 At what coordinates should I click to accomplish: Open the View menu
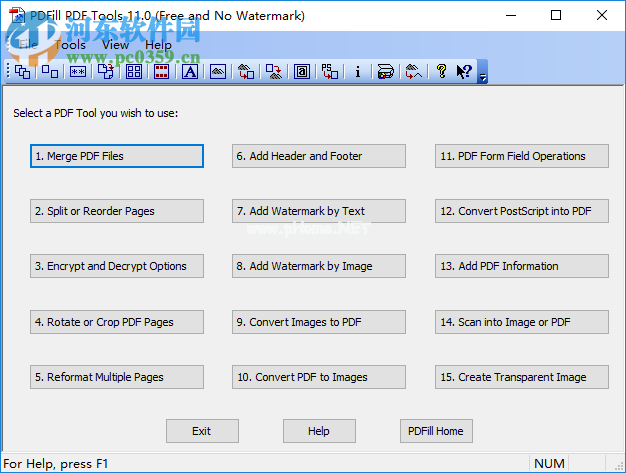[x=115, y=45]
